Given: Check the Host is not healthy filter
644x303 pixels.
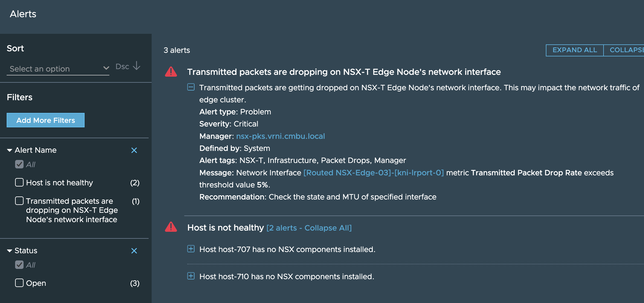Looking at the screenshot, I should pos(19,182).
